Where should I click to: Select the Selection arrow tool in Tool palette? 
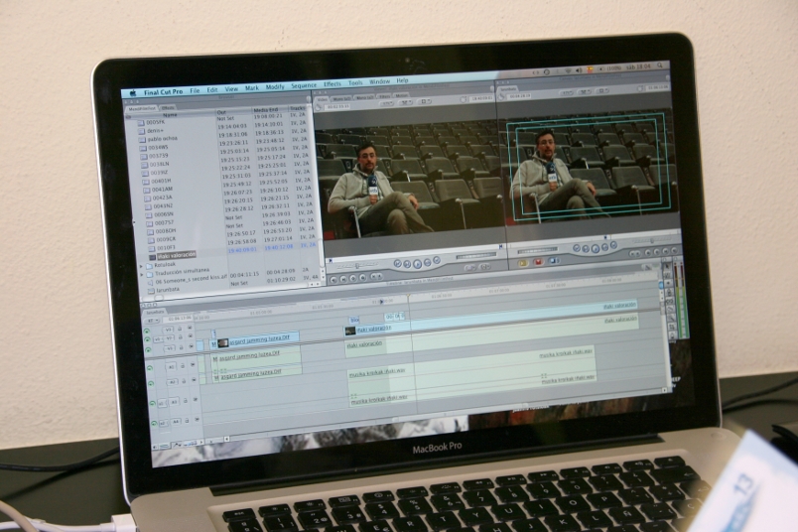coord(667,267)
